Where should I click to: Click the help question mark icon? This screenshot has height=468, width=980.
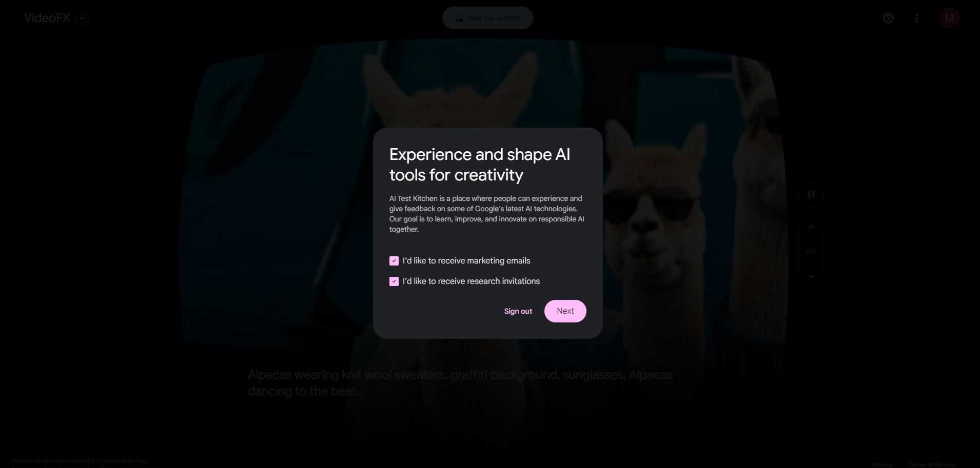pyautogui.click(x=888, y=18)
